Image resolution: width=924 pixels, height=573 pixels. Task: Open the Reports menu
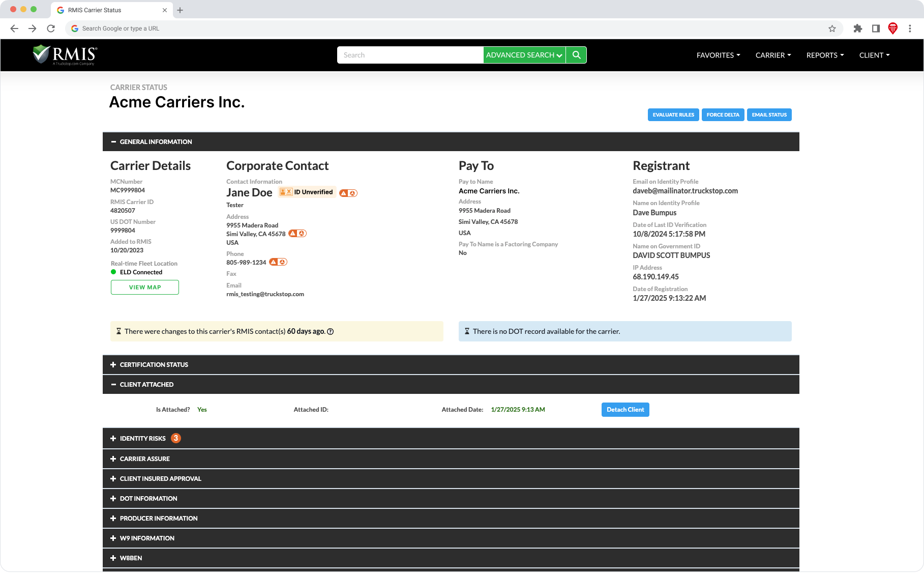(825, 55)
